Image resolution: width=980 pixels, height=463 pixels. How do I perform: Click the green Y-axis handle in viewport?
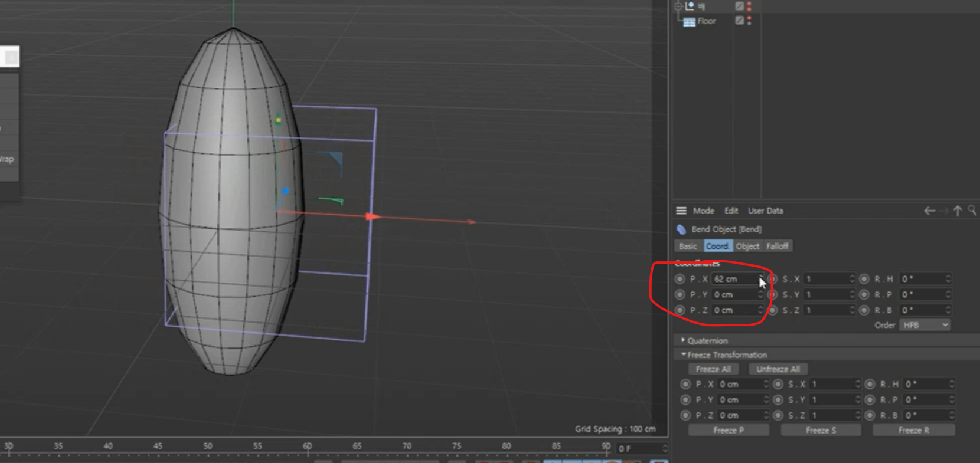[x=278, y=120]
